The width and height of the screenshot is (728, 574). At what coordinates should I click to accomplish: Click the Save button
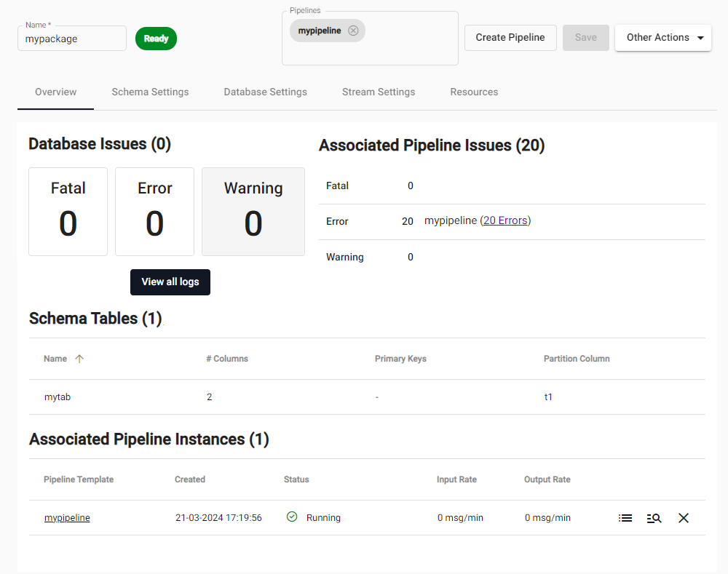click(x=586, y=38)
